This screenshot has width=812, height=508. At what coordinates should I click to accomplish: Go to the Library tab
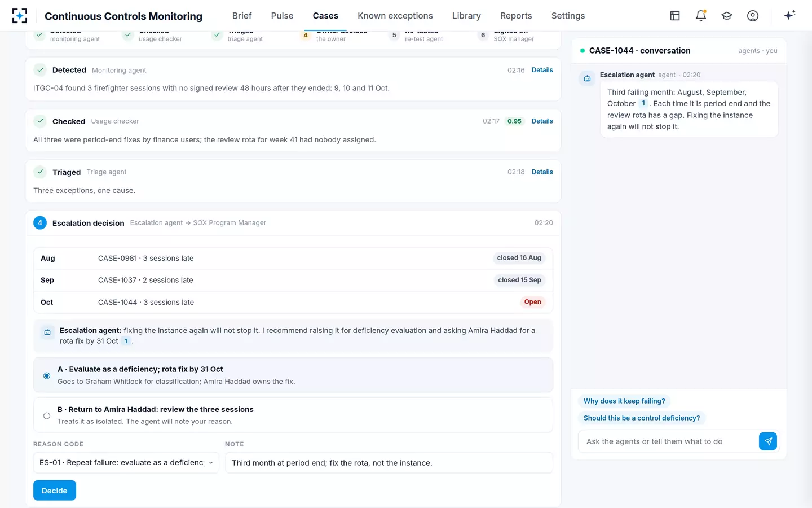tap(466, 16)
